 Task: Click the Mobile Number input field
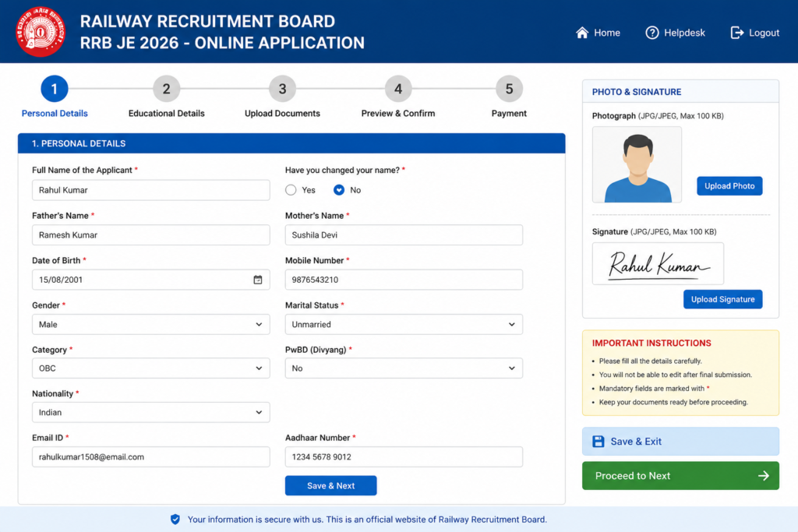coord(404,280)
